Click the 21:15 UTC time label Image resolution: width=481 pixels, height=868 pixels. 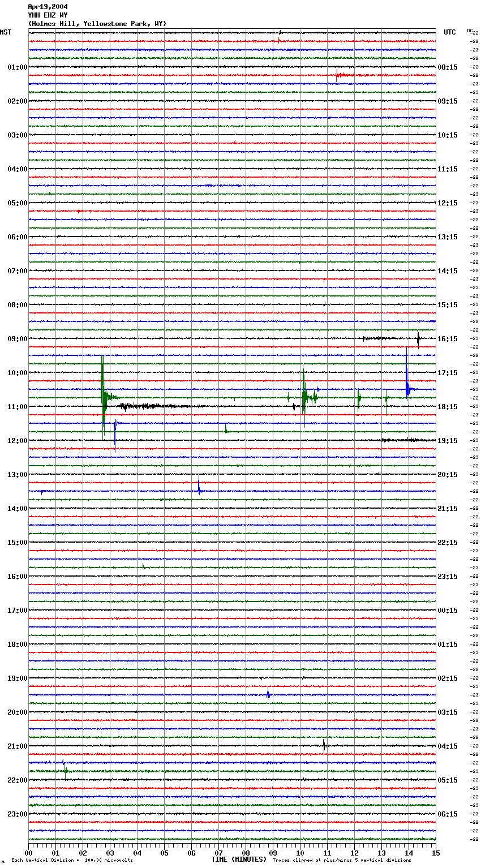coord(448,509)
